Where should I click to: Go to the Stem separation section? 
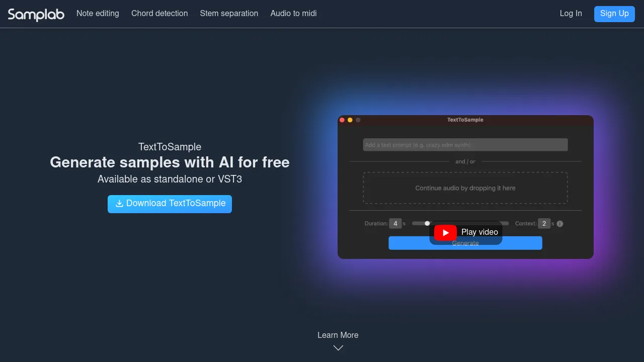[x=229, y=14]
